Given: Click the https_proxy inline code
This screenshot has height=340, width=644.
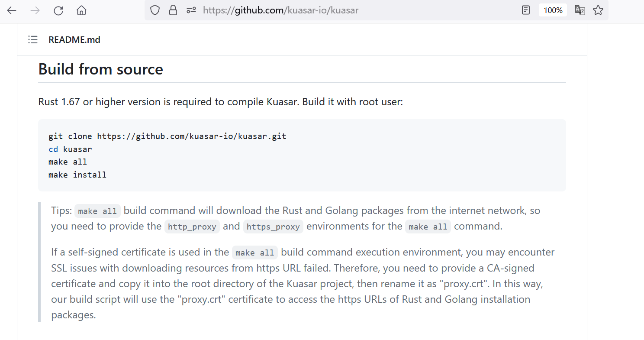Looking at the screenshot, I should click(273, 227).
